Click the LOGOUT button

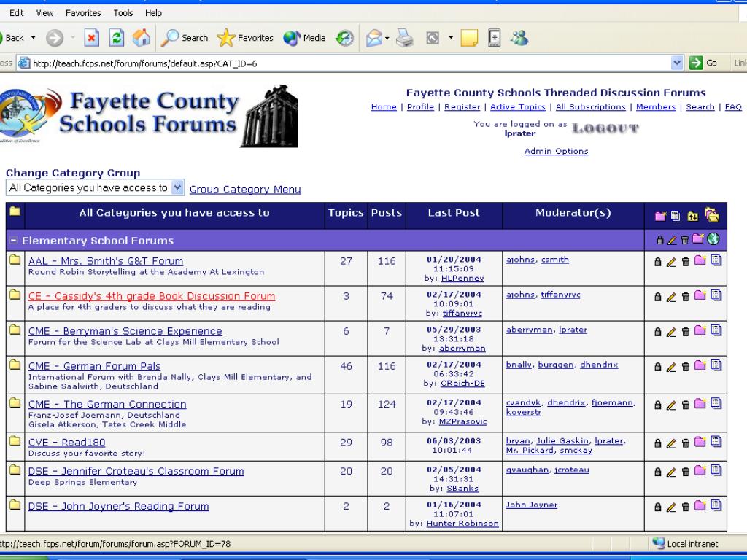605,128
